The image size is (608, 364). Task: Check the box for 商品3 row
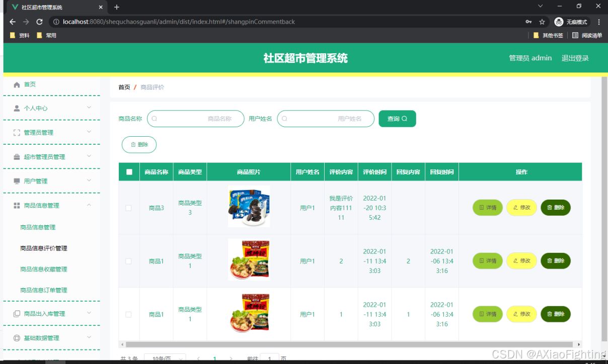coord(128,208)
